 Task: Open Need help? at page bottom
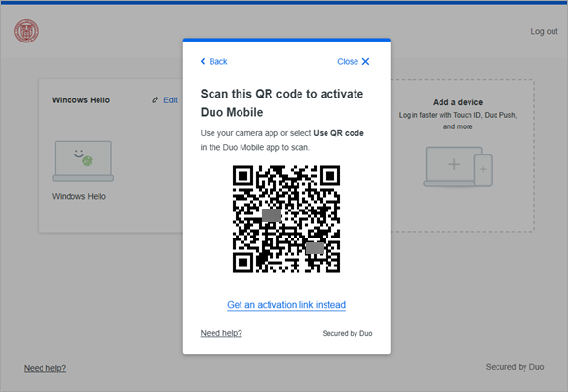click(44, 368)
